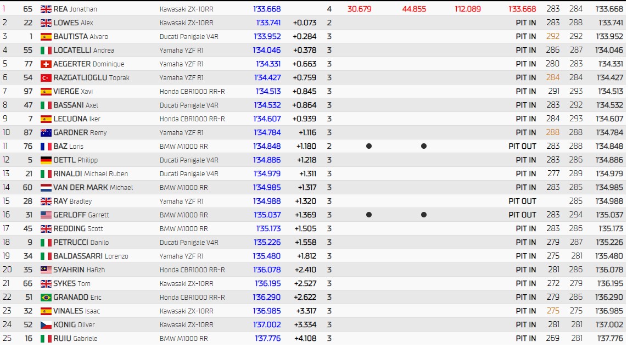Select the Australian flag next to GARDNER Remy
The width and height of the screenshot is (644, 353).
pyautogui.click(x=46, y=132)
